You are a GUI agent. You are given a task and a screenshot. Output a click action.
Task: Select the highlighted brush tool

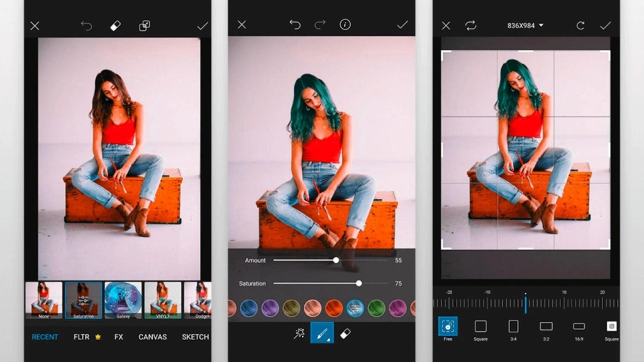tap(322, 333)
